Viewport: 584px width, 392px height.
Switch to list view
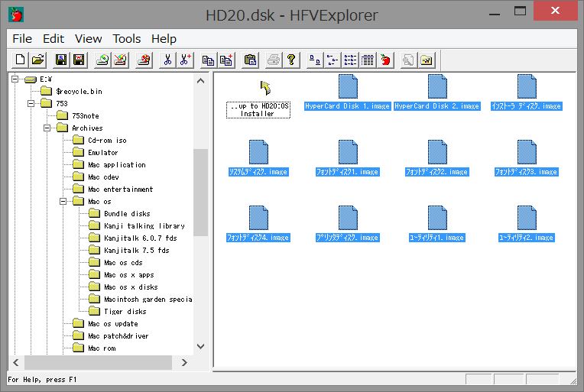click(350, 60)
